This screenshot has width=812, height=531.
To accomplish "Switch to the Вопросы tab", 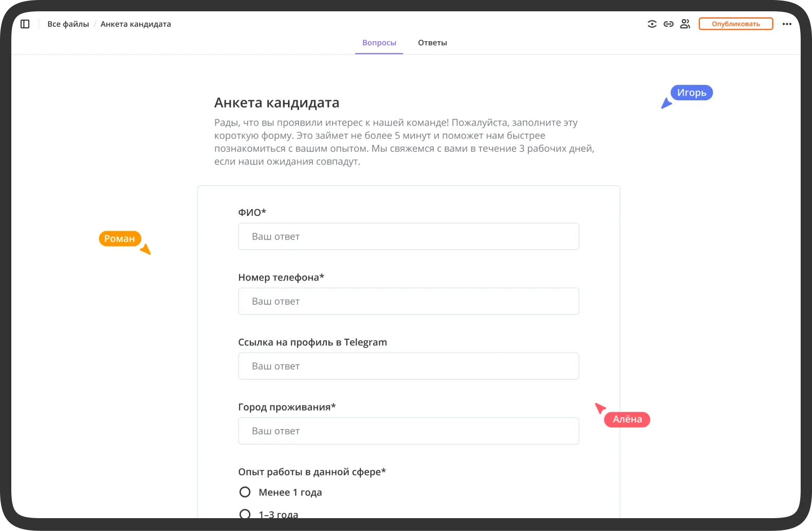I will [379, 43].
